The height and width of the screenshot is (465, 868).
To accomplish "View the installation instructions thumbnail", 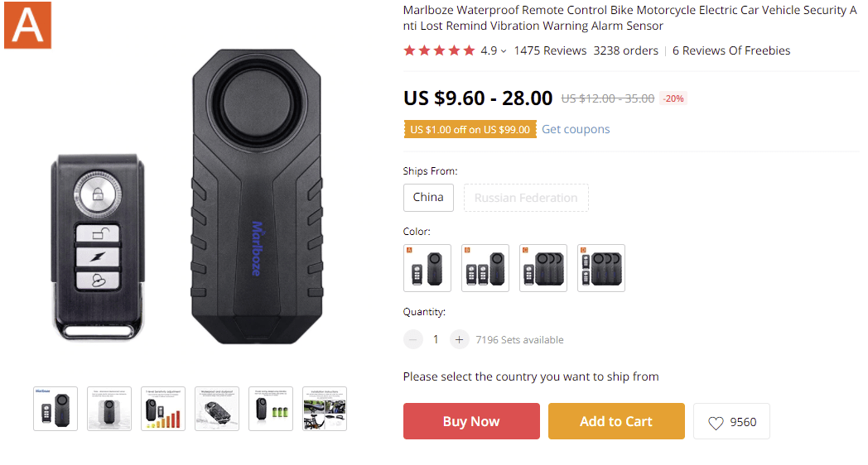I will pos(325,409).
